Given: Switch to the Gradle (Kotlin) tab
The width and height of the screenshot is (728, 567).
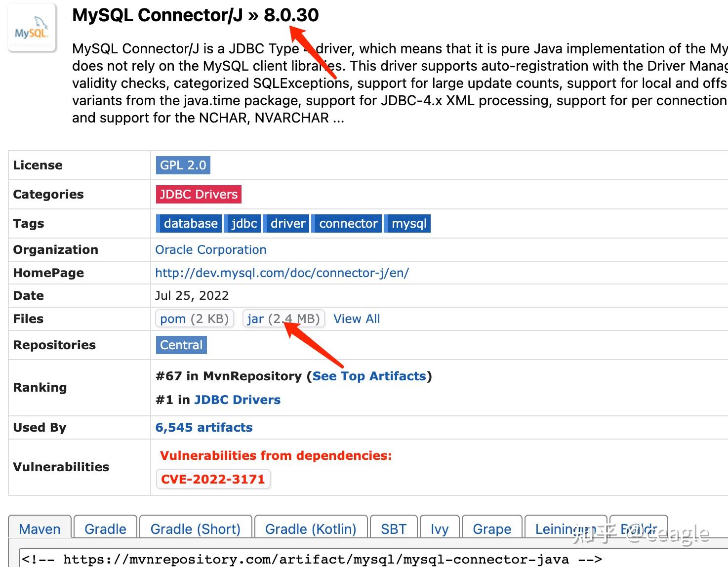Looking at the screenshot, I should click(x=310, y=529).
